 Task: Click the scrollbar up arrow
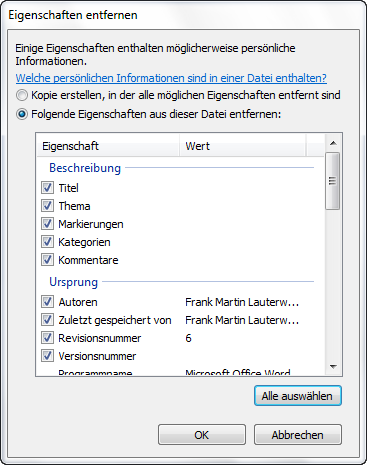[333, 143]
